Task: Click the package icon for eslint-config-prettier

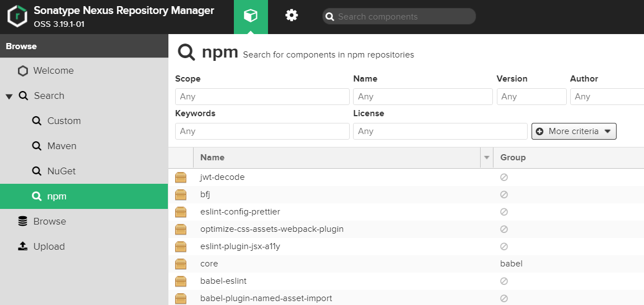Action: click(181, 212)
